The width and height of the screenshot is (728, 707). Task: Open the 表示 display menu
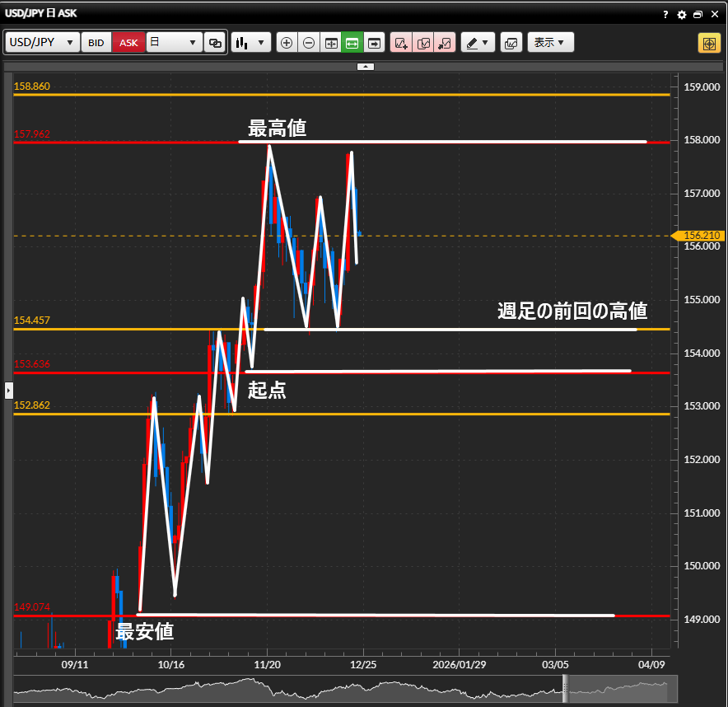click(550, 43)
